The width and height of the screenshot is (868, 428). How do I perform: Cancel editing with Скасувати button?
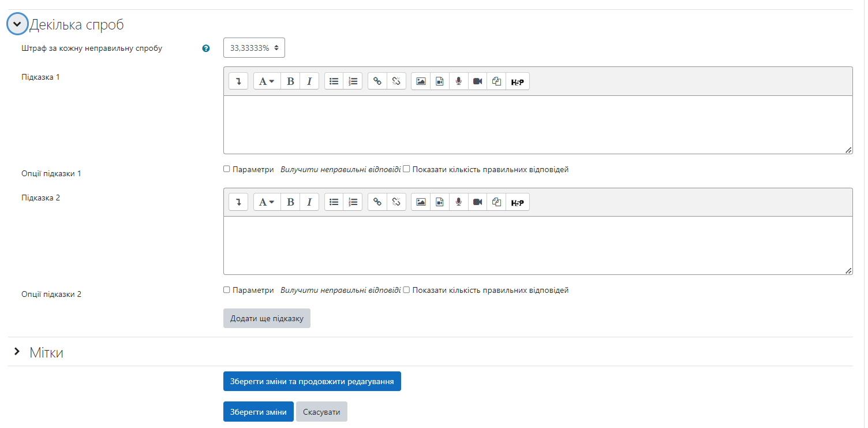pyautogui.click(x=321, y=412)
